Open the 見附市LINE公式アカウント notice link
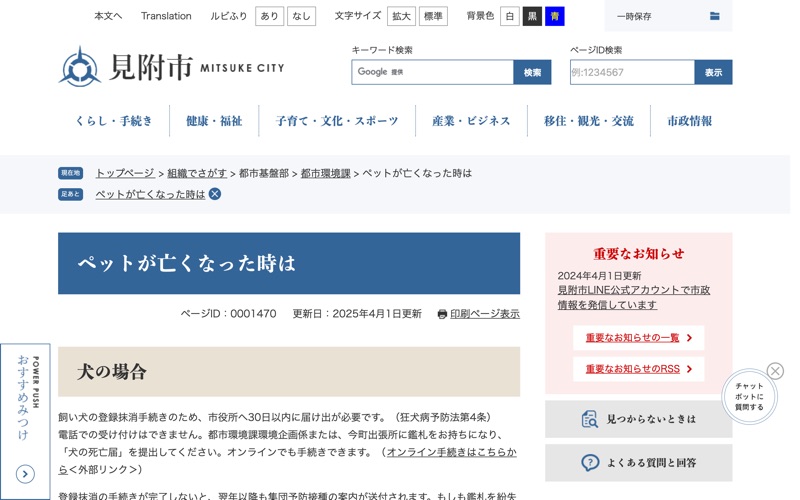This screenshot has width=800, height=500. pyautogui.click(x=634, y=297)
